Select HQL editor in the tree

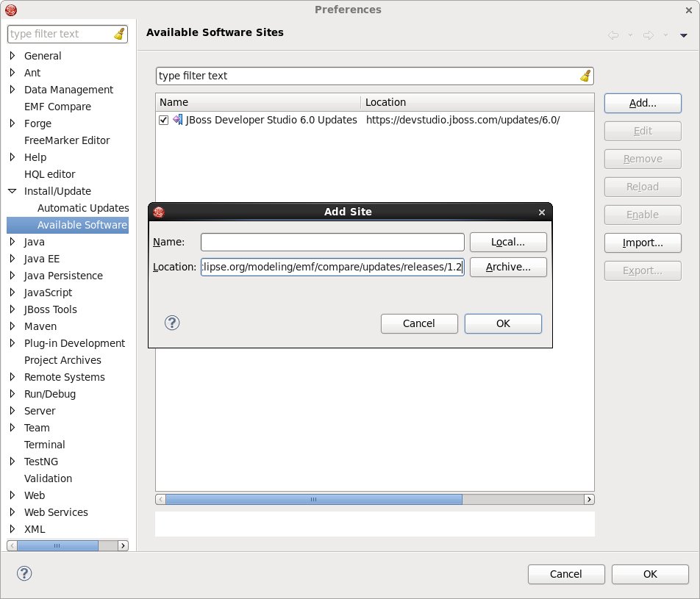pos(49,174)
